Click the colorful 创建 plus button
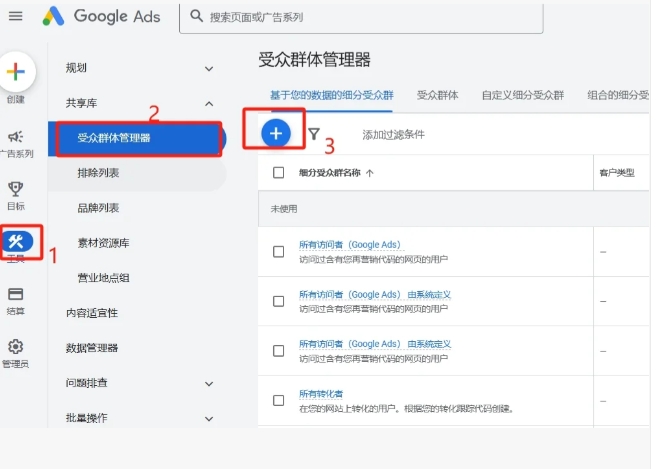Viewport: 656px width, 469px height. (x=16, y=72)
